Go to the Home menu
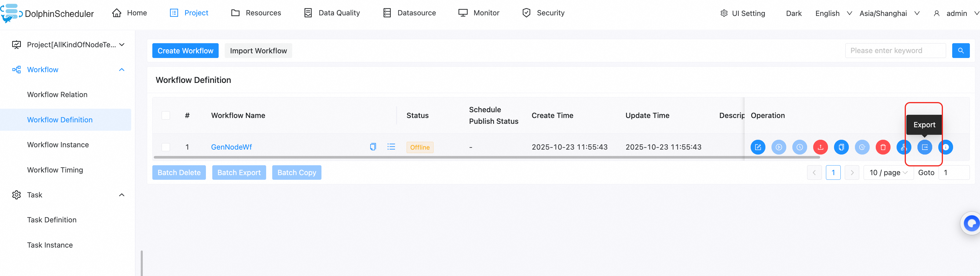This screenshot has height=276, width=980. point(129,13)
